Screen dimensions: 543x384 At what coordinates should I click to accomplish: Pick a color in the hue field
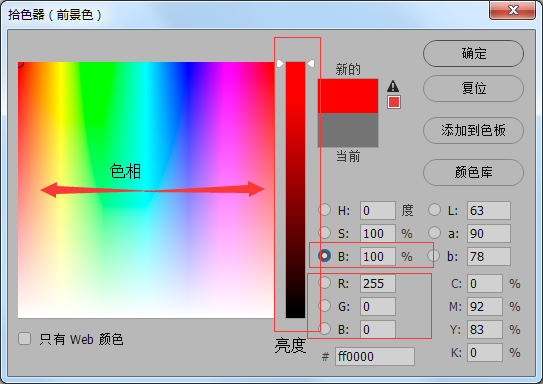[x=146, y=190]
